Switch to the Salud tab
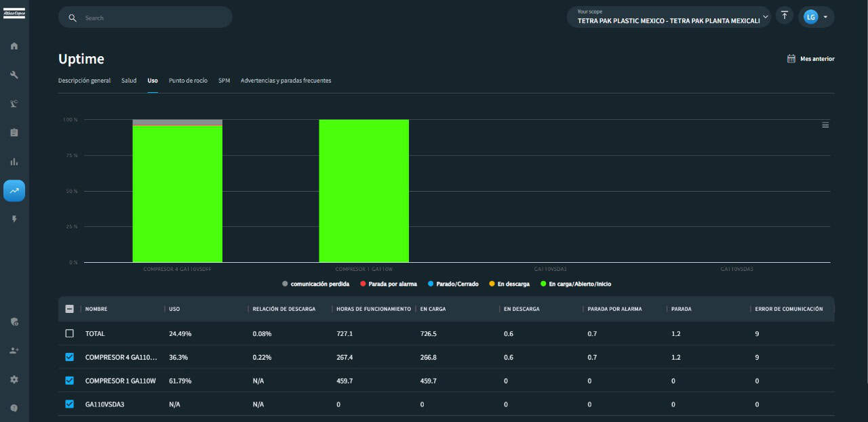This screenshot has height=422, width=868. pyautogui.click(x=129, y=81)
